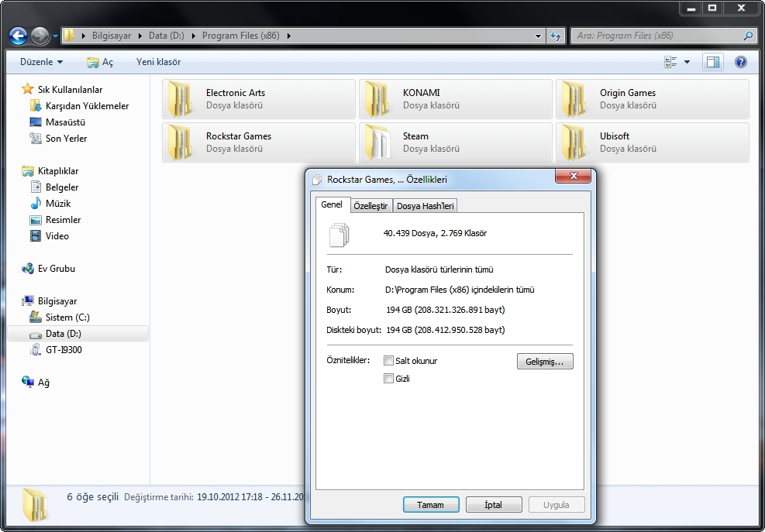Click the Ev Grubu homegroup icon

(28, 269)
